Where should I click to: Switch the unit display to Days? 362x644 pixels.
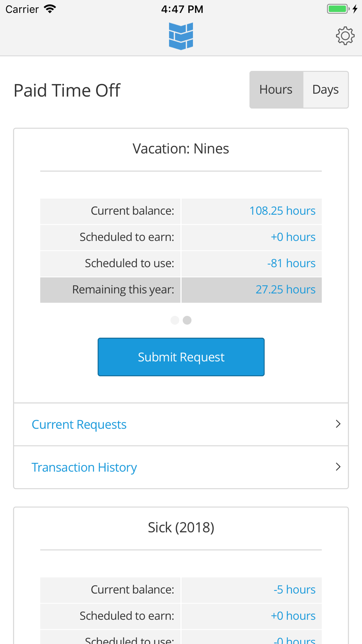(x=325, y=89)
